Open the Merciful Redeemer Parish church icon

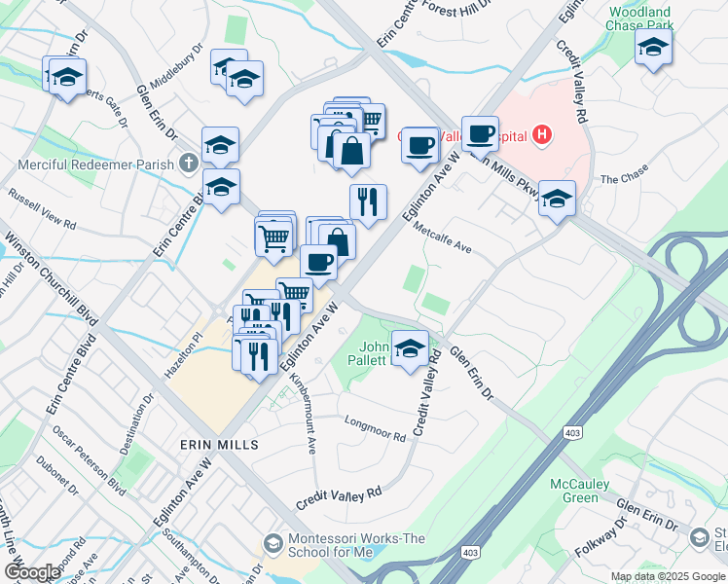click(189, 164)
